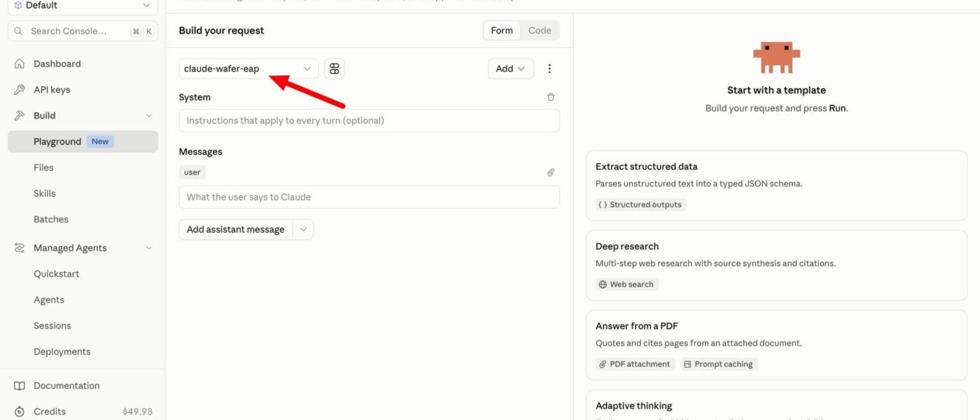Open the Dashboard home icon

(20, 64)
